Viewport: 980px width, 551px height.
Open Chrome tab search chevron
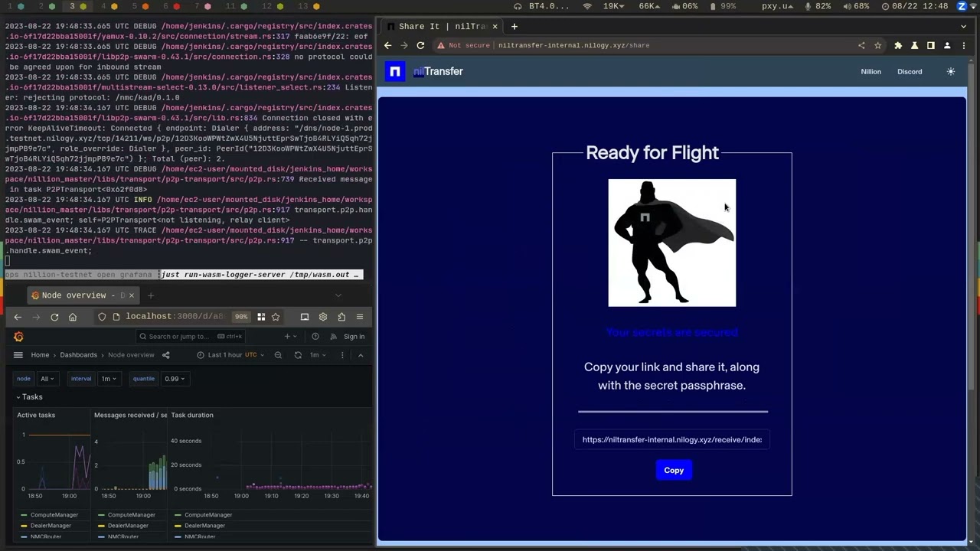(963, 26)
